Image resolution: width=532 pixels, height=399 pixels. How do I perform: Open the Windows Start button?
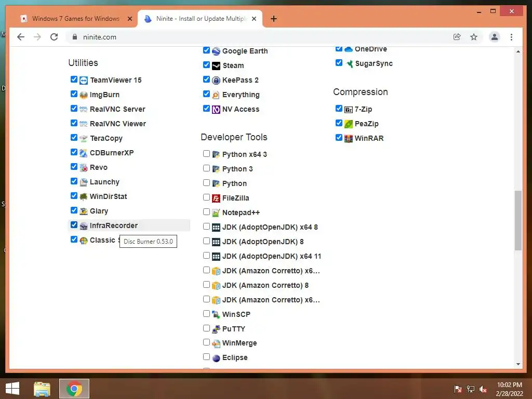pyautogui.click(x=12, y=389)
